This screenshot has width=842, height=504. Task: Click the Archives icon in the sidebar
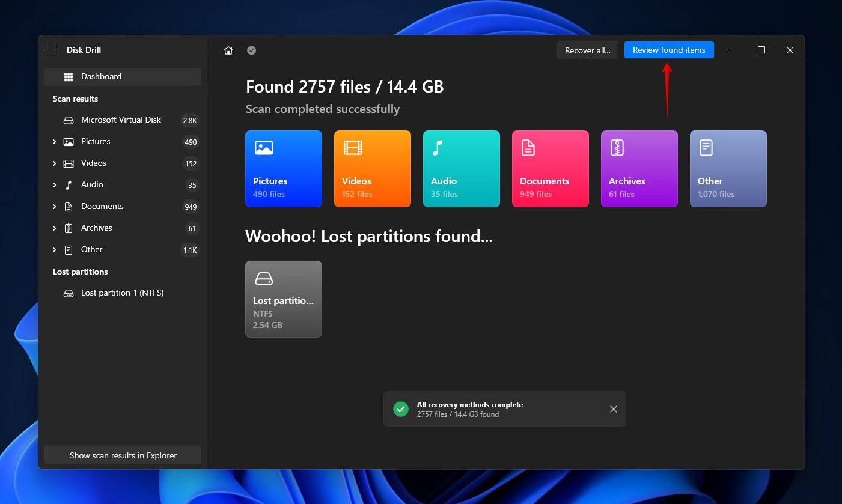69,228
